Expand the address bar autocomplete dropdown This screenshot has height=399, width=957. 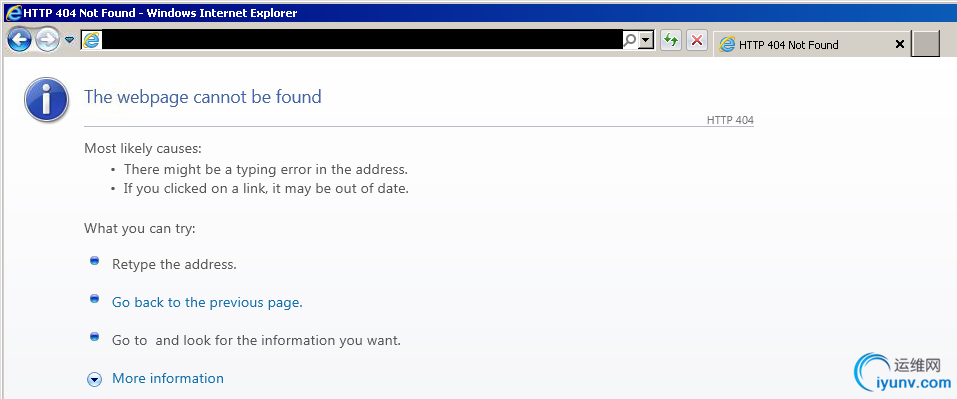pos(647,40)
